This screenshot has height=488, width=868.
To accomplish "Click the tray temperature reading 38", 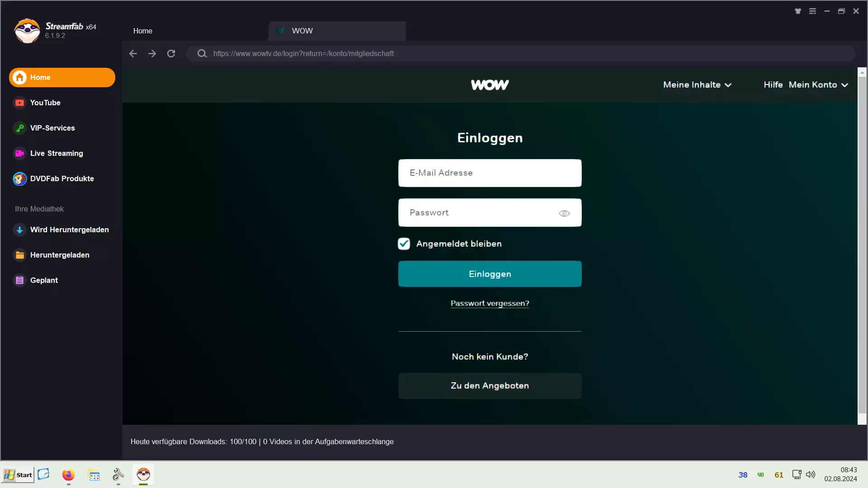I will click(x=743, y=475).
